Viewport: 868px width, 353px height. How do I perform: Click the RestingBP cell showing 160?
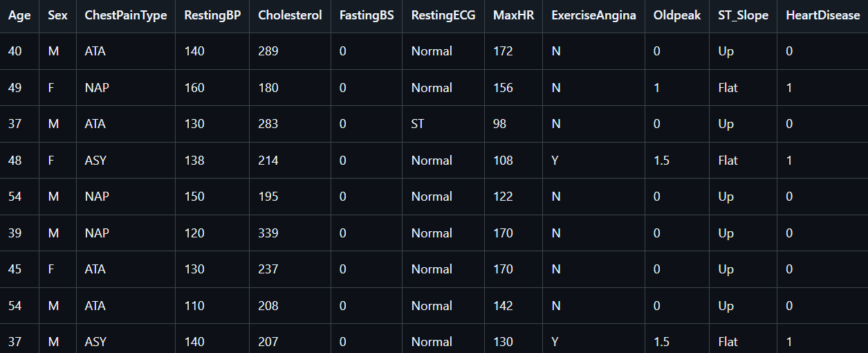[x=194, y=88]
